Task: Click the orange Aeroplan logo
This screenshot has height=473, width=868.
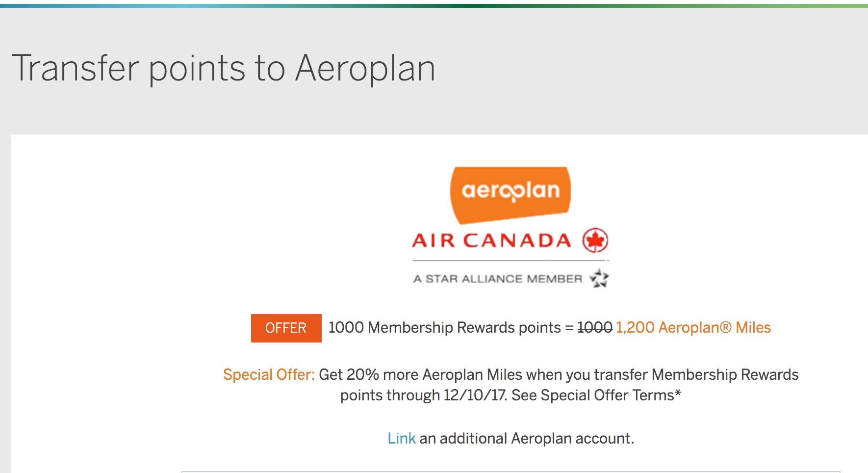Action: (x=511, y=195)
